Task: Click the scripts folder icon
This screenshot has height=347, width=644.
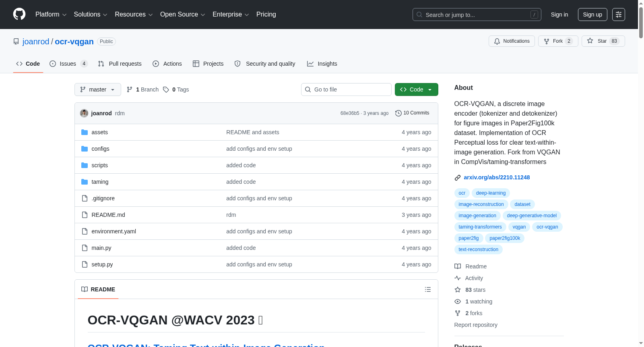Action: click(85, 165)
